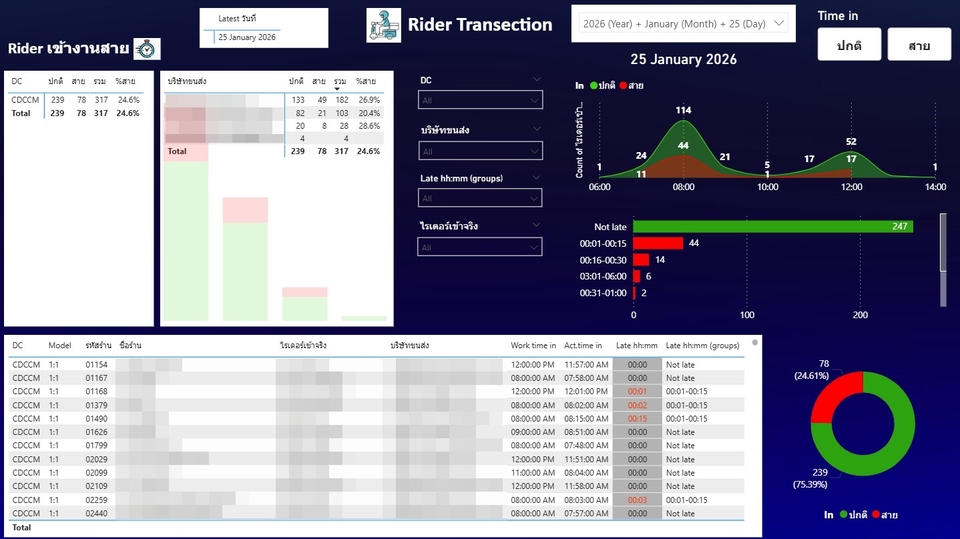Toggle the ปกติ Time in filter
The width and height of the screenshot is (960, 539).
[x=849, y=45]
